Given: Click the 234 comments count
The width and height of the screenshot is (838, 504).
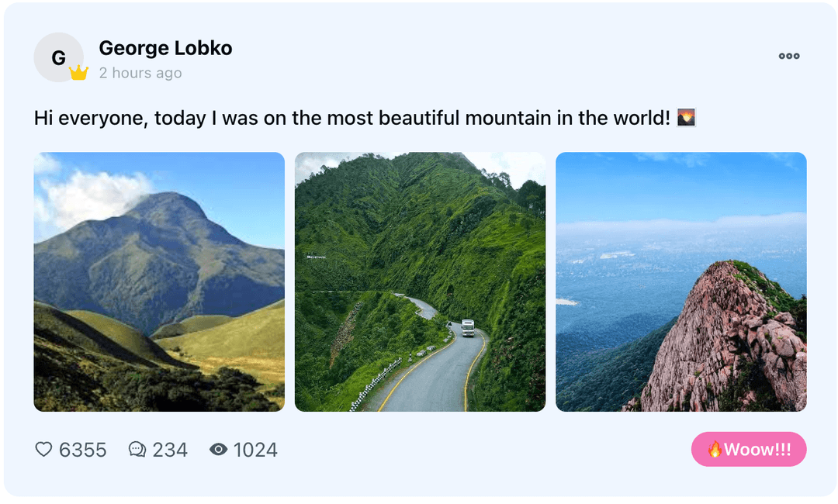Looking at the screenshot, I should [x=170, y=450].
